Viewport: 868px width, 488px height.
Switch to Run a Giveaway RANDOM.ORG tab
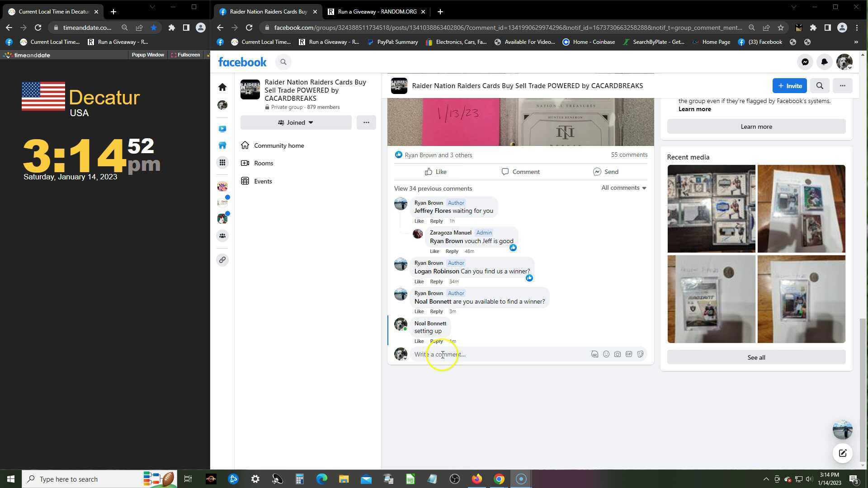point(377,12)
